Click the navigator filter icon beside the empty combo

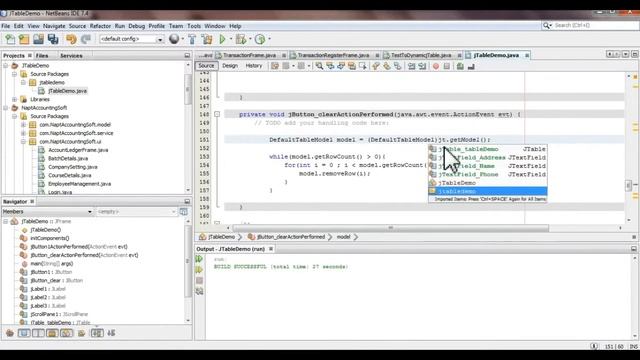pos(184,211)
